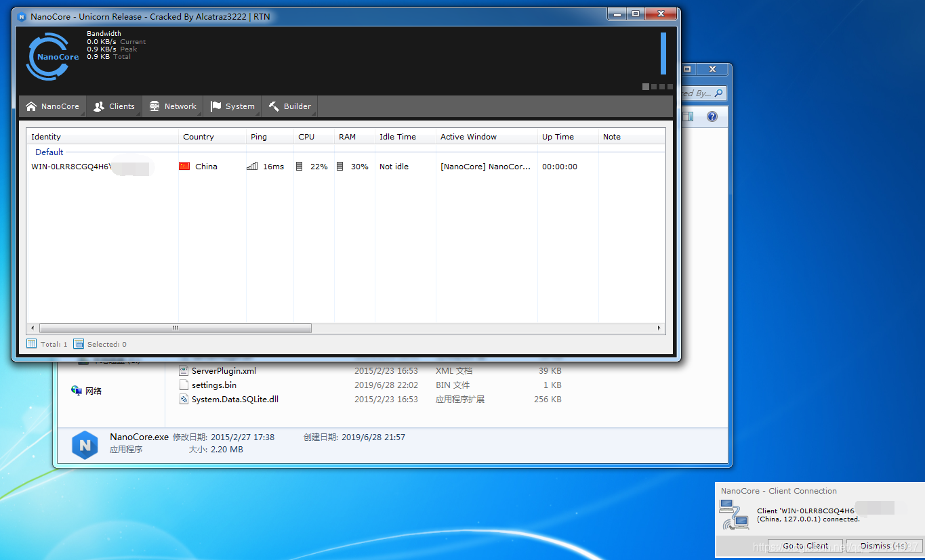This screenshot has width=925, height=560.
Task: Dismiss the client connection notification
Action: point(884,546)
